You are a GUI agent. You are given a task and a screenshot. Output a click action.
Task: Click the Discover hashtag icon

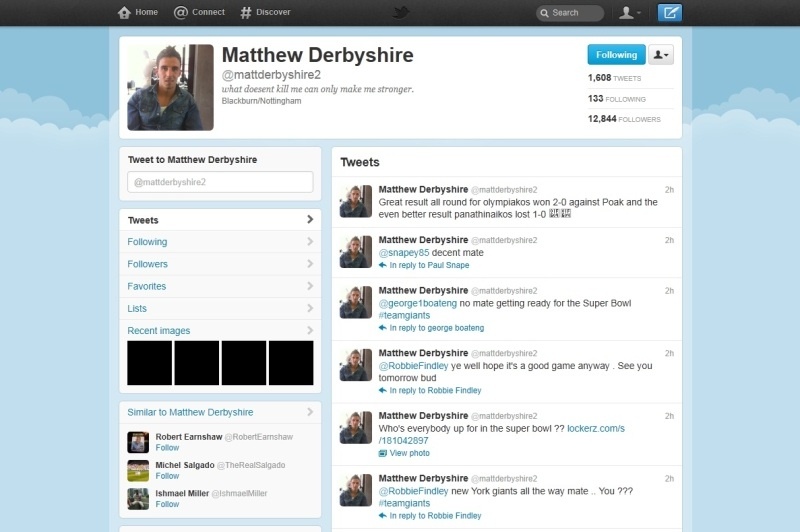pos(245,12)
